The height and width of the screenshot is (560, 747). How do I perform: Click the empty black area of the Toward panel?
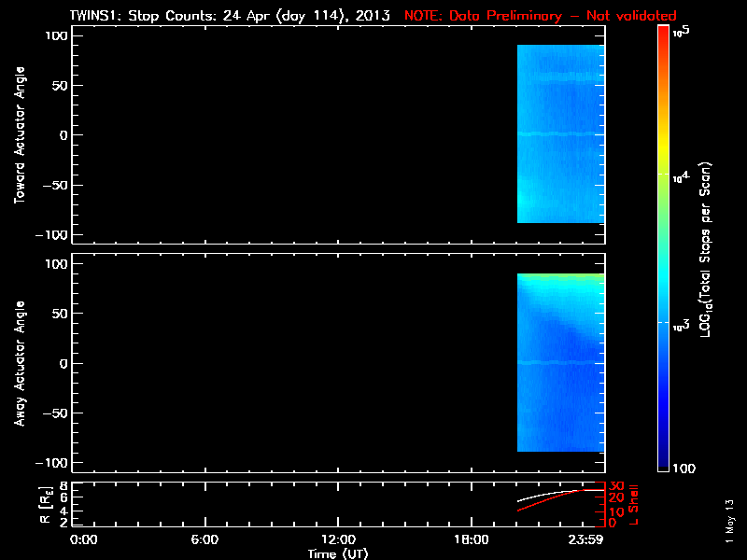coord(280,133)
